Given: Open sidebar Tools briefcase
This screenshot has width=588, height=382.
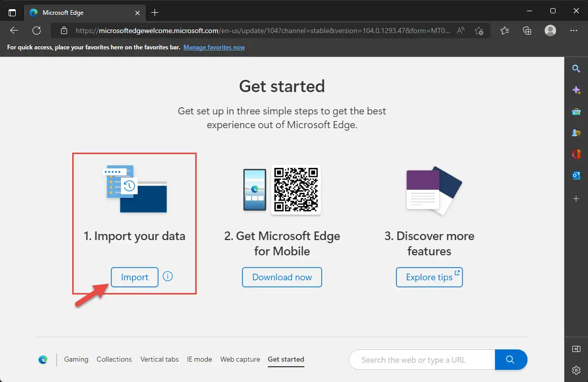Looking at the screenshot, I should click(576, 112).
